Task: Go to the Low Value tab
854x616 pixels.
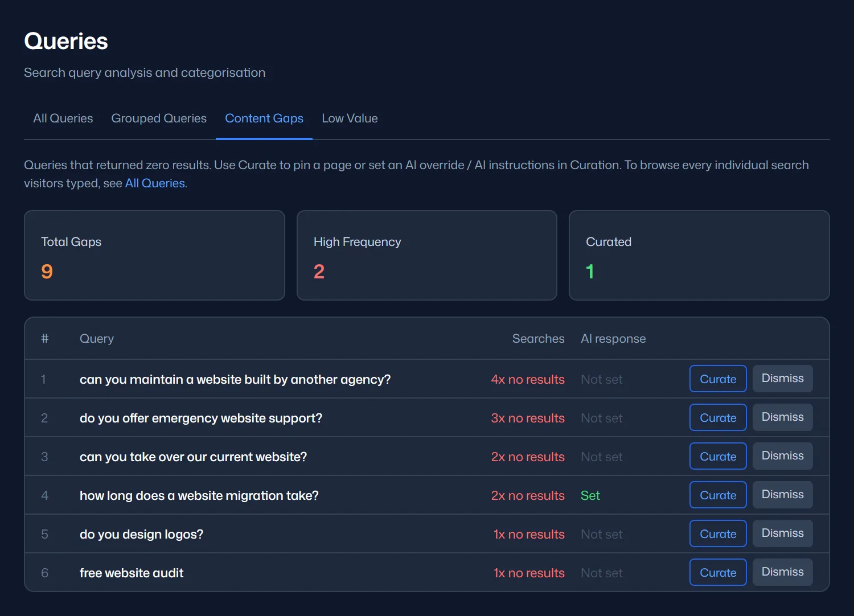Action: pos(350,118)
